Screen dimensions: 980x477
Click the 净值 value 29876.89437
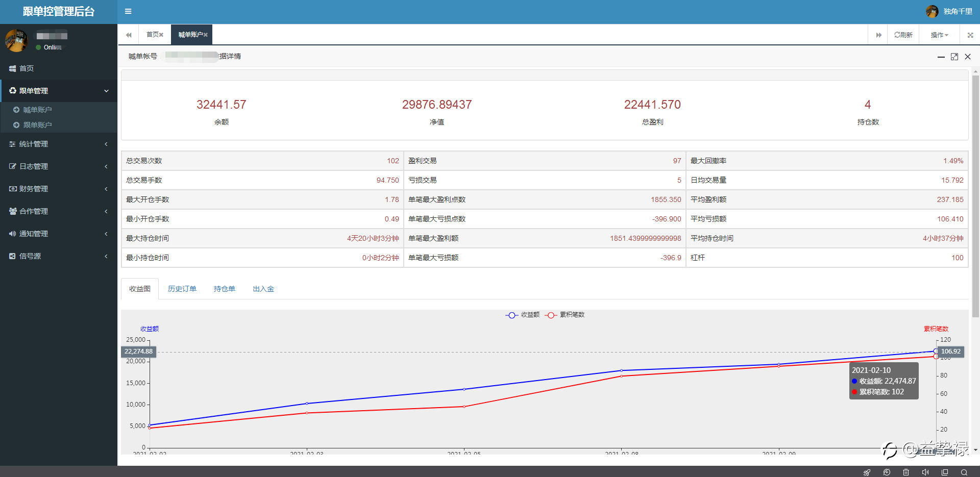(x=437, y=105)
